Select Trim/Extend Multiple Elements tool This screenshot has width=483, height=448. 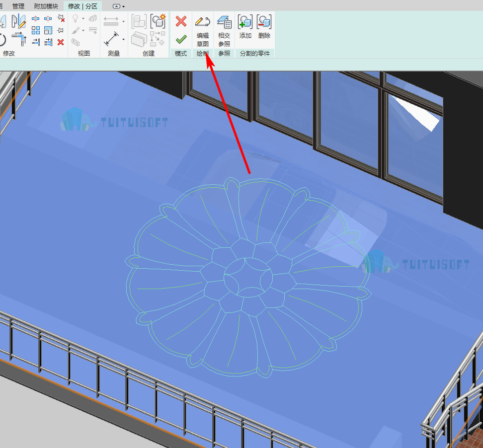pyautogui.click(x=48, y=42)
